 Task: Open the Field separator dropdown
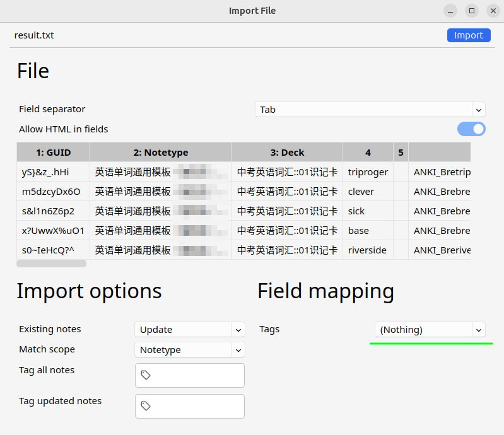coord(370,110)
